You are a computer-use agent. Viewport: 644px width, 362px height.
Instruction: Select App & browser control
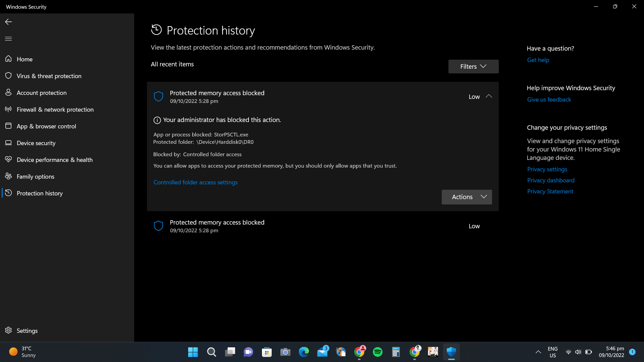[x=46, y=126]
